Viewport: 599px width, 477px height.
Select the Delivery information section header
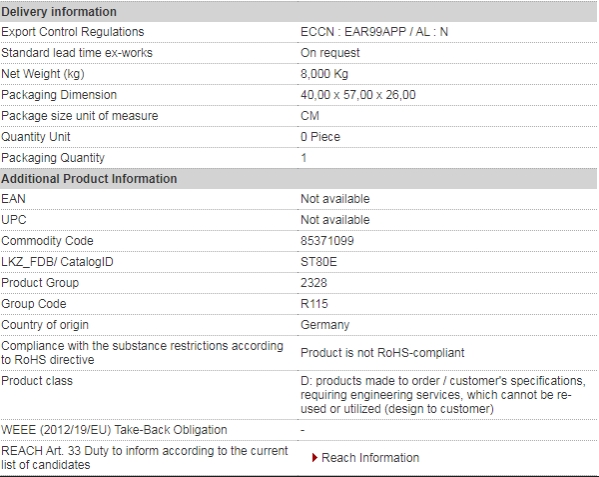(299, 11)
